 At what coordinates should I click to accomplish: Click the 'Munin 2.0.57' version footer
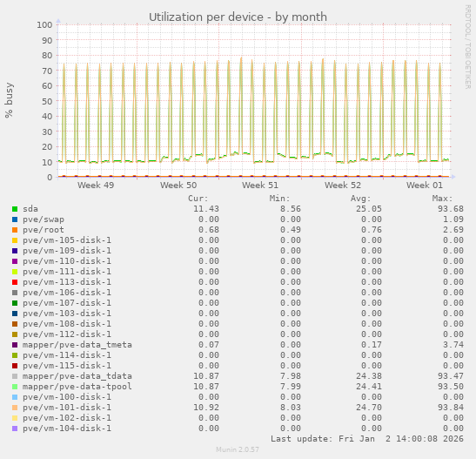238,449
